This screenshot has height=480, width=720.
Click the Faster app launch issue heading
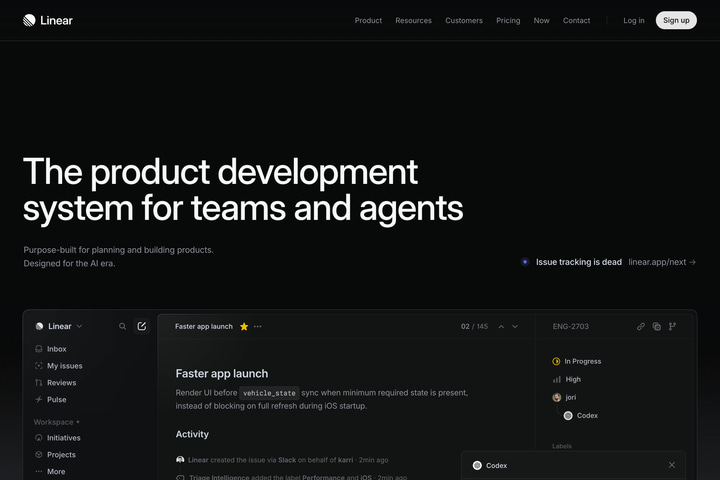pyautogui.click(x=222, y=373)
